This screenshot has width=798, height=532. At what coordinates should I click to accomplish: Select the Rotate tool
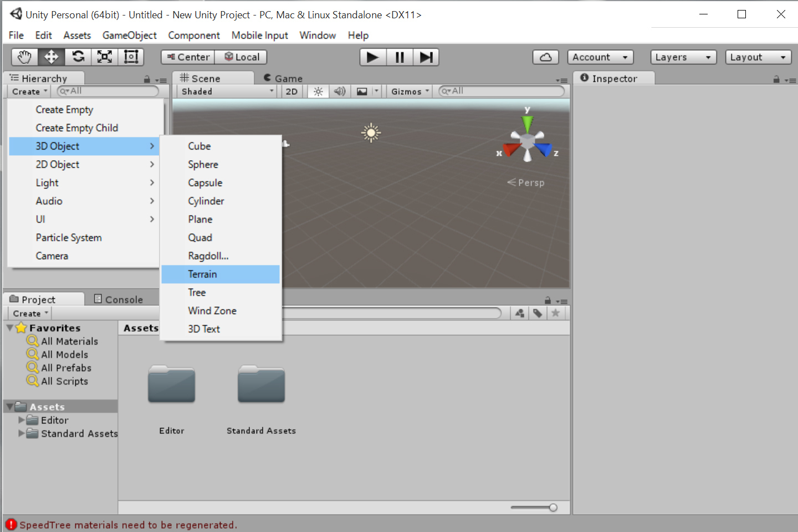tap(78, 57)
